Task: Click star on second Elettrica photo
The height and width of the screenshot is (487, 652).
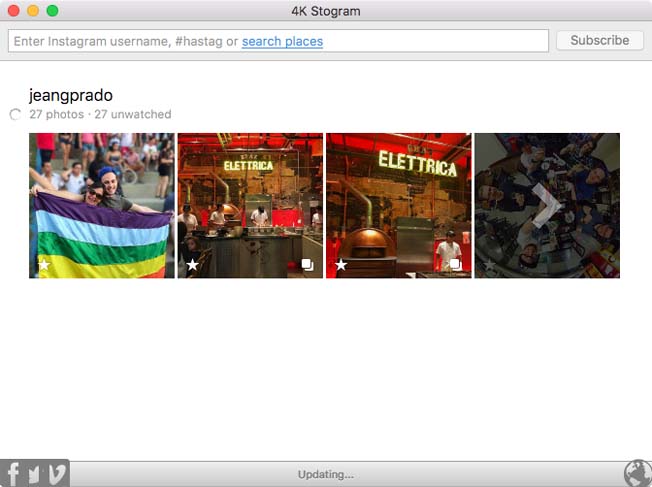Action: [192, 265]
